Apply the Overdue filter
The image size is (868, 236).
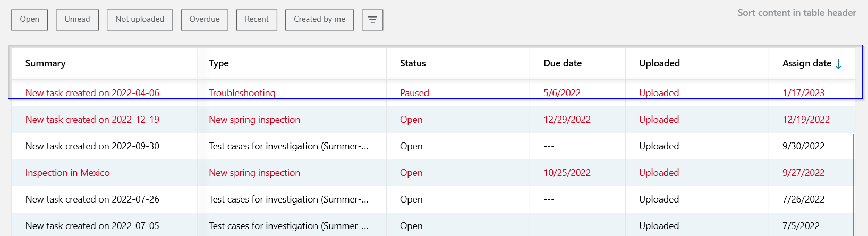coord(205,20)
